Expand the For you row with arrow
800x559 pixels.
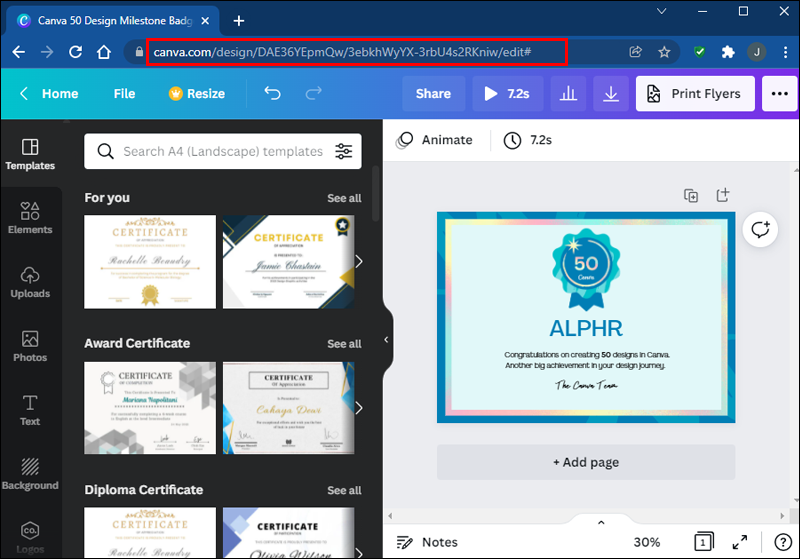tap(359, 262)
